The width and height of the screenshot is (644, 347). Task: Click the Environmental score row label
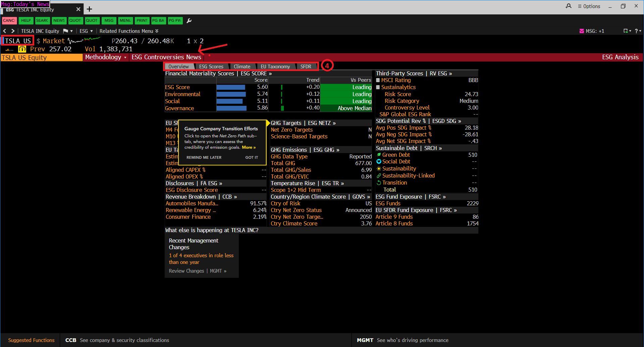pyautogui.click(x=182, y=94)
